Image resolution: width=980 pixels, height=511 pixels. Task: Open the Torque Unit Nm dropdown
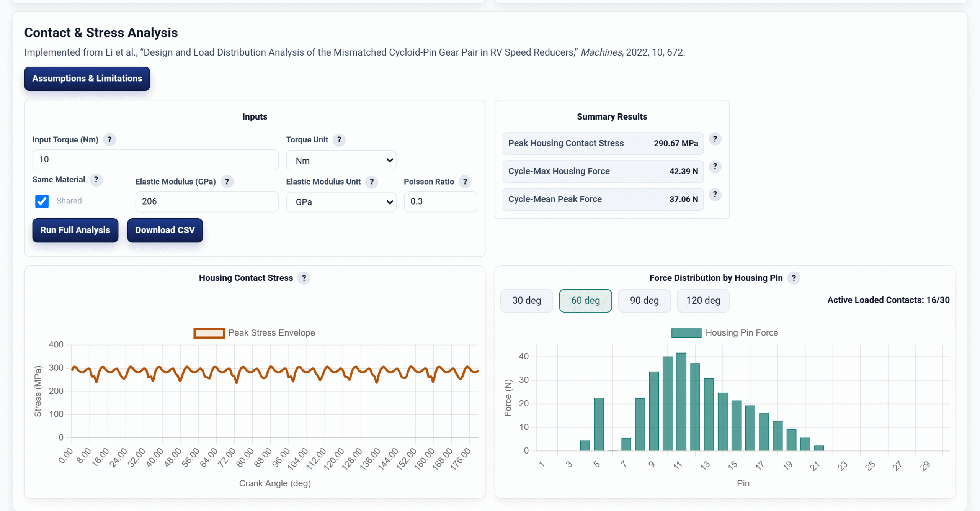341,161
